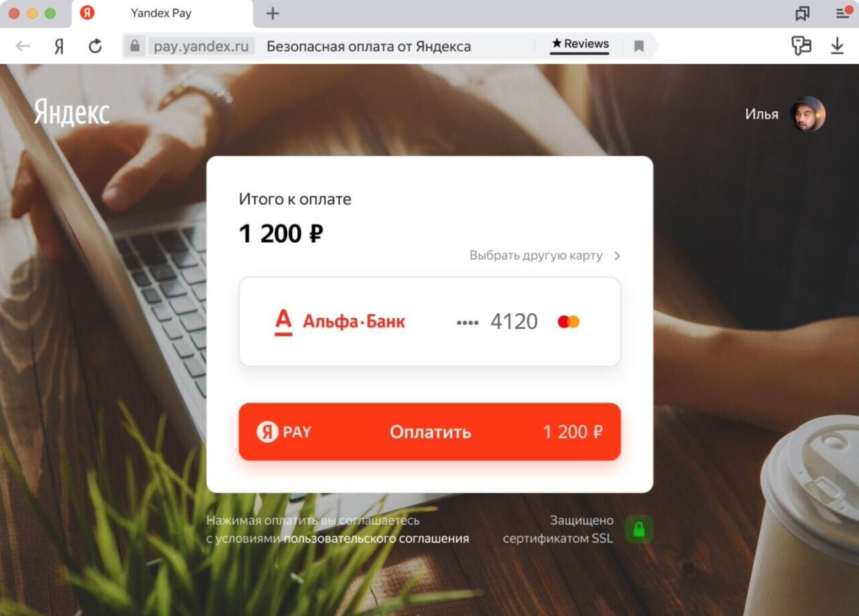
Task: Open the пользовательского соглашения link
Action: click(x=376, y=538)
